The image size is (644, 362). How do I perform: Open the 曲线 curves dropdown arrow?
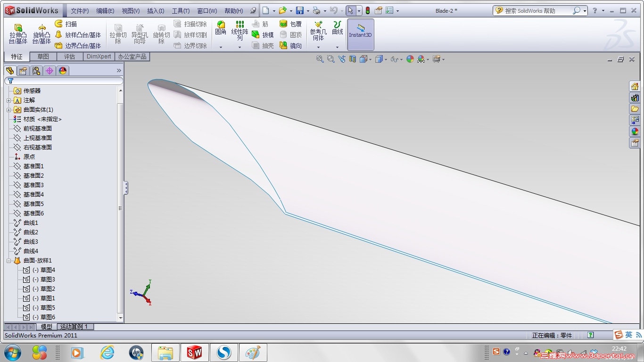(x=337, y=47)
